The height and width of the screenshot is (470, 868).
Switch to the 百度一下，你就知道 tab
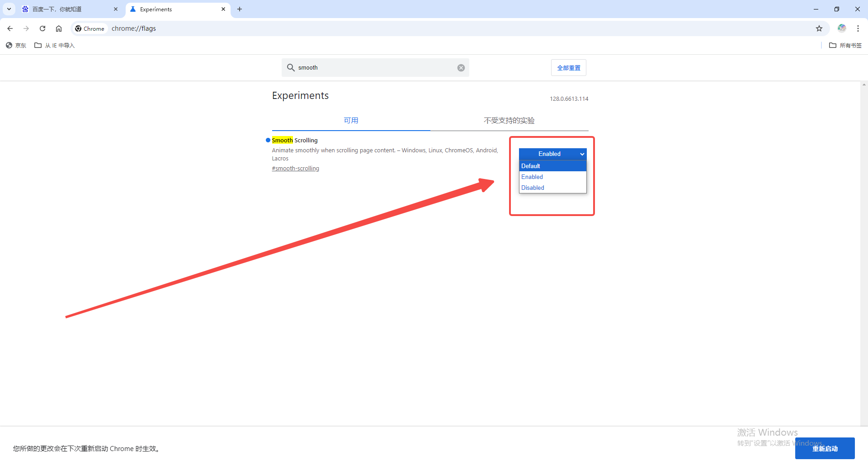click(71, 9)
